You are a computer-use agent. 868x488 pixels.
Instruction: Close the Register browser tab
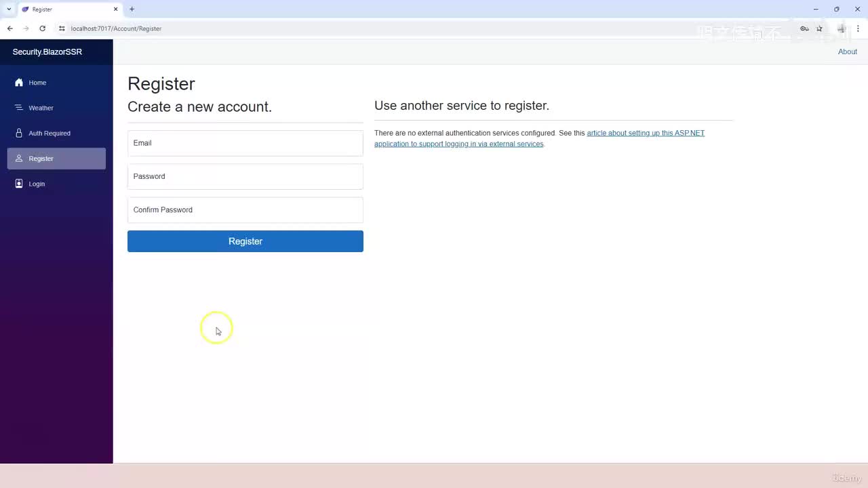115,9
